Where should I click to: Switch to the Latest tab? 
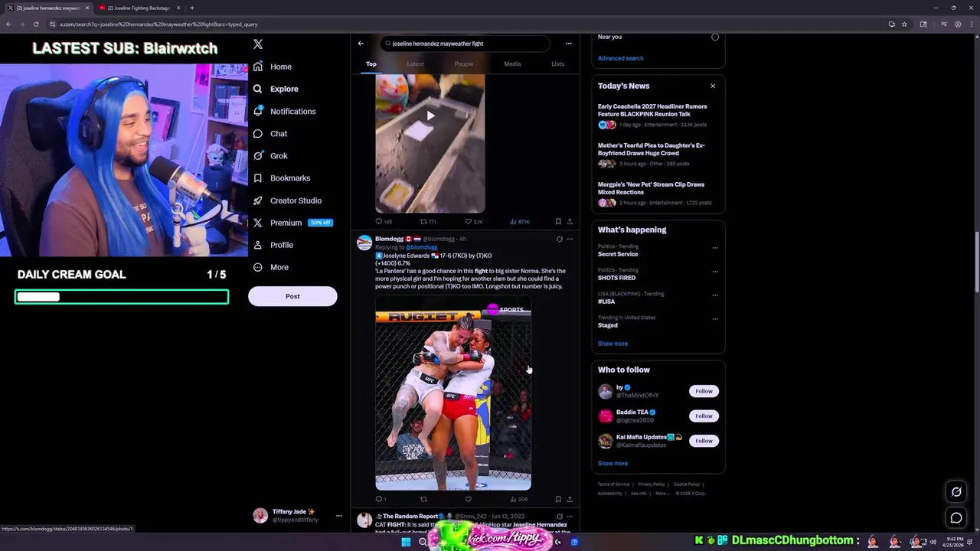pos(415,64)
